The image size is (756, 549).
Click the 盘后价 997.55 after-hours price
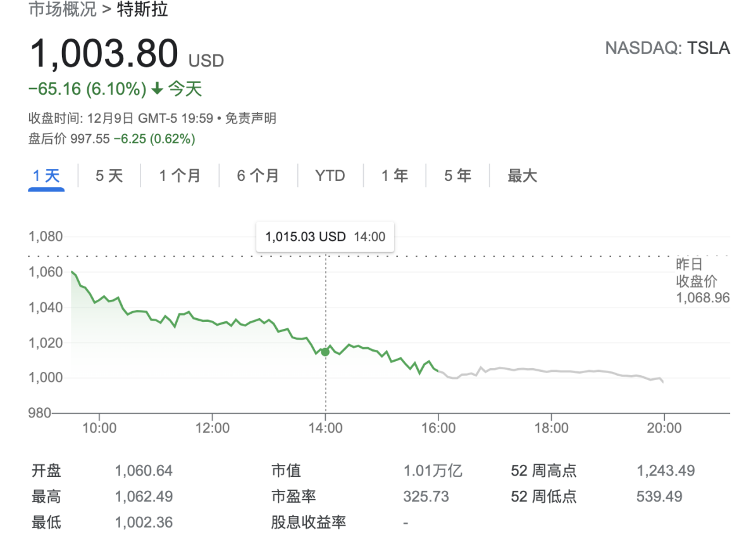click(x=90, y=139)
